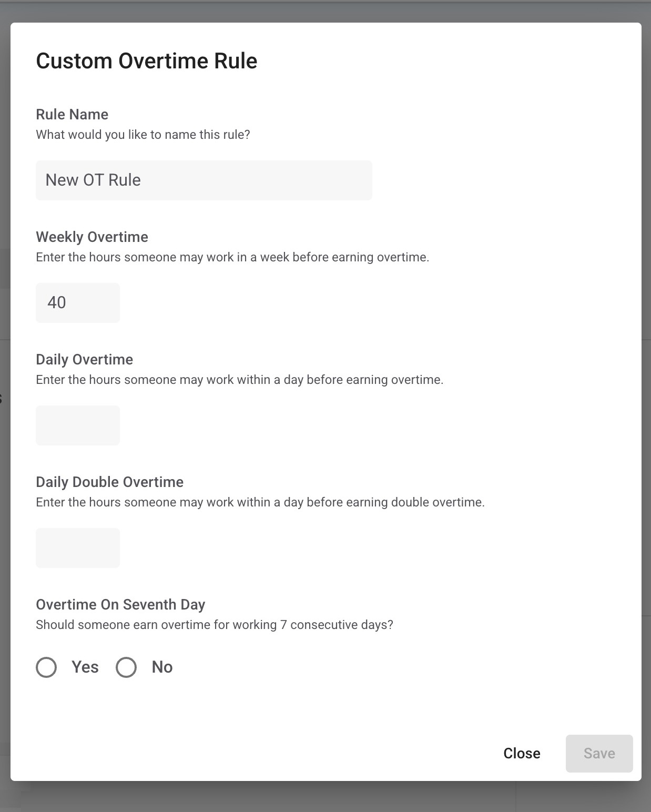Click the Overtime On Seventh Day heading

click(x=120, y=604)
